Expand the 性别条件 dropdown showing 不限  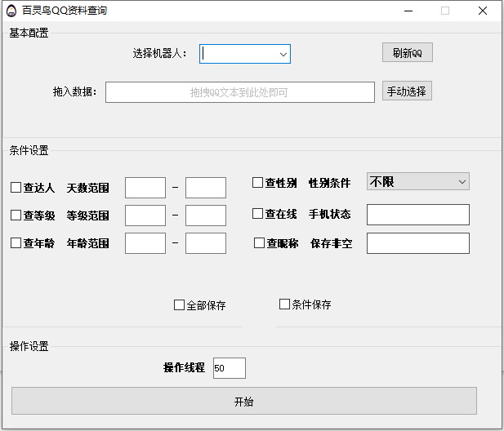418,181
